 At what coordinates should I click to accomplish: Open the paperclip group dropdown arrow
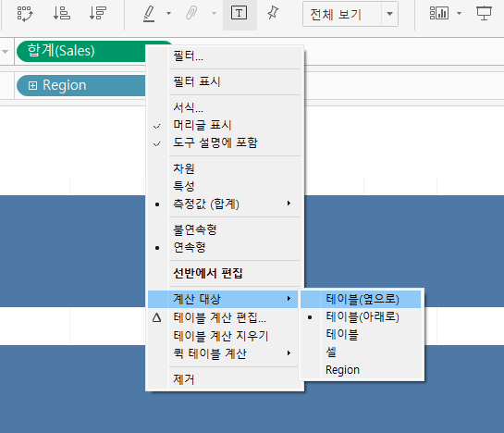click(x=214, y=14)
